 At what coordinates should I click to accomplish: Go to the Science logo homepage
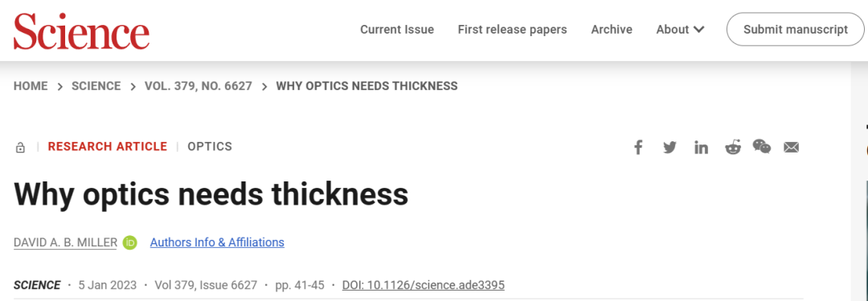pos(81,31)
